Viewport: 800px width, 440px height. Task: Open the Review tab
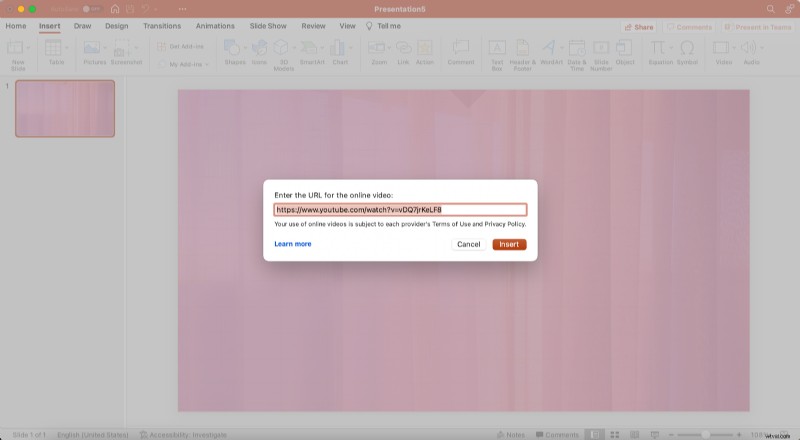pos(313,26)
